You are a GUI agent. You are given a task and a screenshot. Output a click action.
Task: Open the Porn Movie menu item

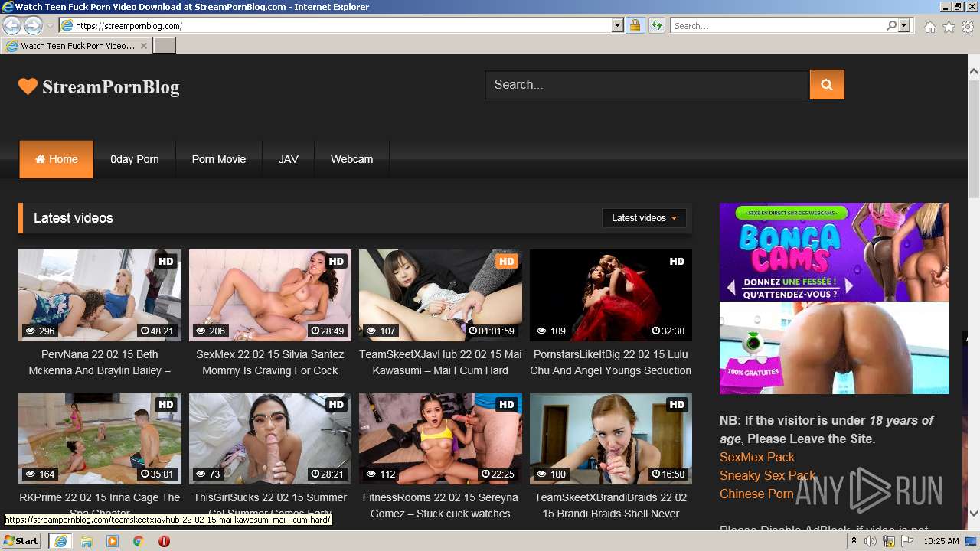[x=219, y=159]
